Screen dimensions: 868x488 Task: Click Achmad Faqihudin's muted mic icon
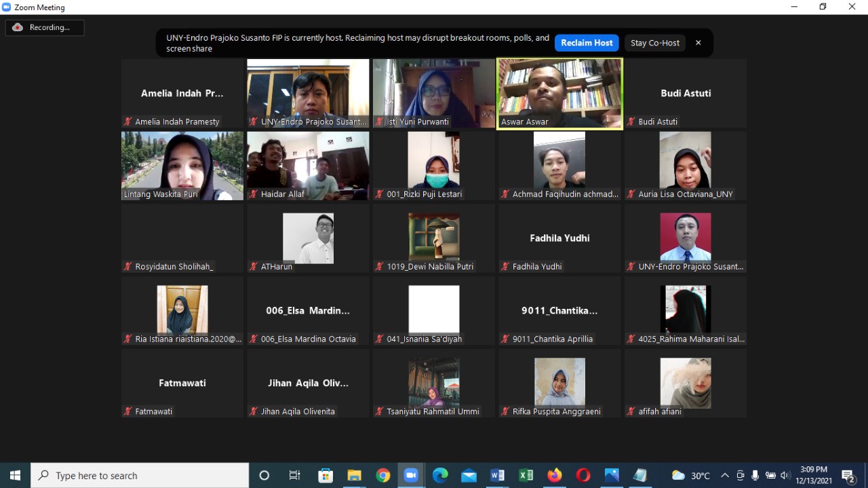[505, 194]
